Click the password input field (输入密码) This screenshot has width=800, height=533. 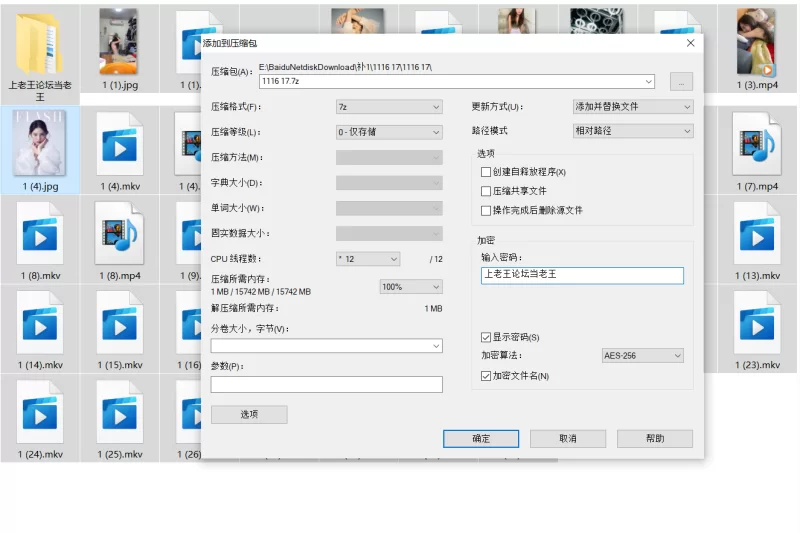581,276
